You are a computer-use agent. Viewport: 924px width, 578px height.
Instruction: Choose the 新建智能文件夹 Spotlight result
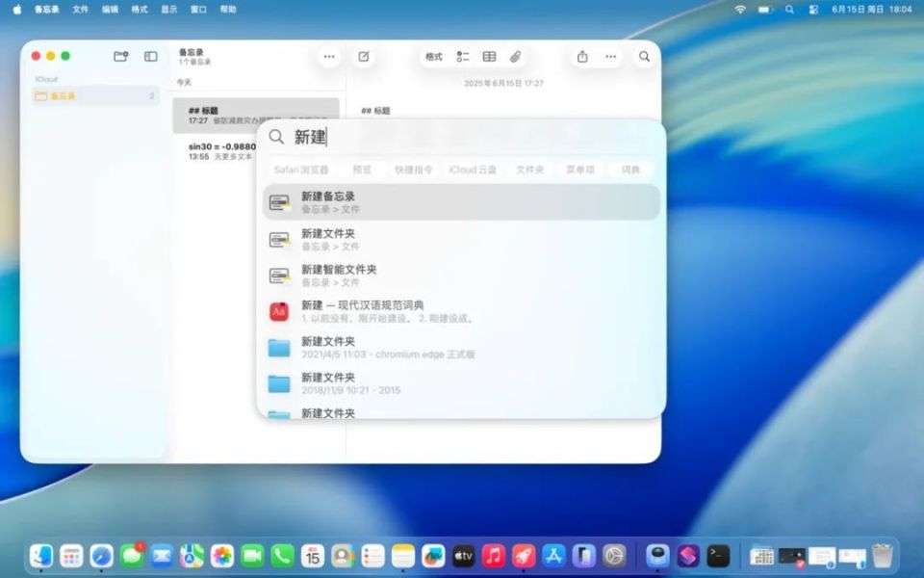point(461,276)
